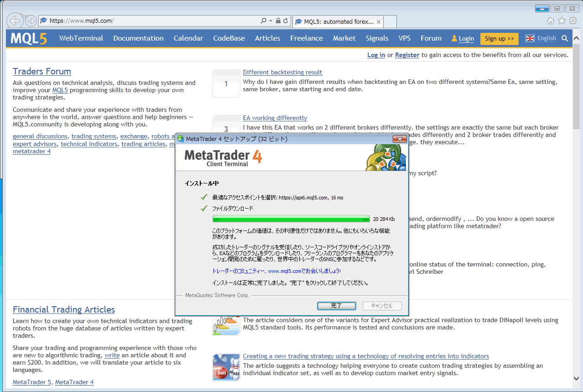Open the 'trading articles' link
Image resolution: width=583 pixels, height=392 pixels.
(x=143, y=144)
